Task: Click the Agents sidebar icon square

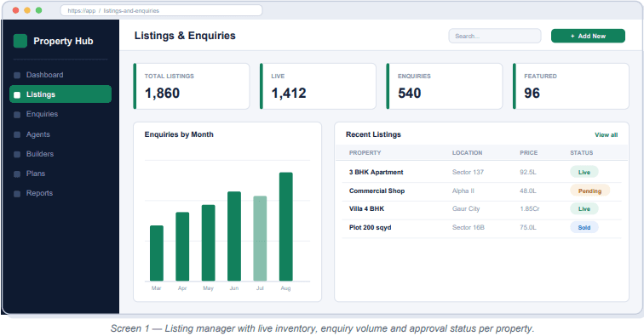Action: 17,134
